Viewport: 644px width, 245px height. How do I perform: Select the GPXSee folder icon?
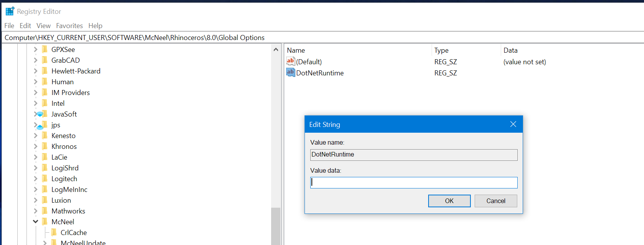click(x=45, y=49)
